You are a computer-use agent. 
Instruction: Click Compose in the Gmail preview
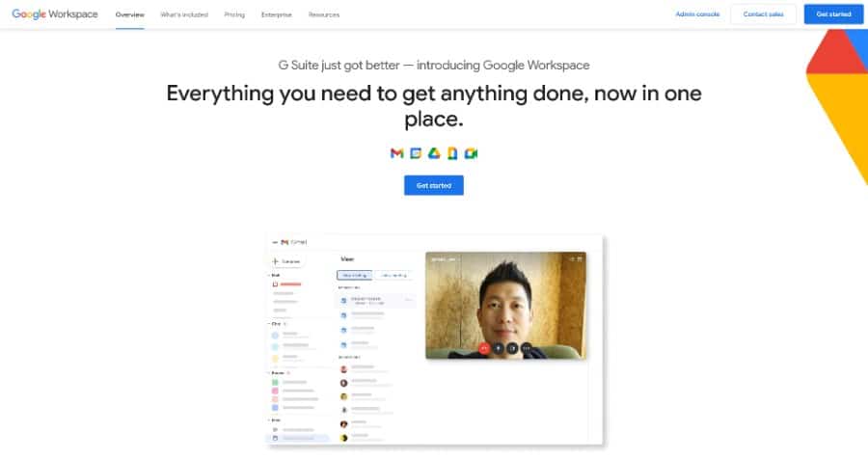click(286, 261)
